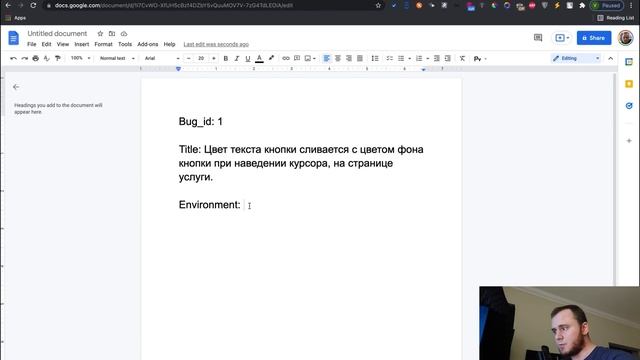640x360 pixels.
Task: Open the Normal text style dropdown
Action: 117,58
